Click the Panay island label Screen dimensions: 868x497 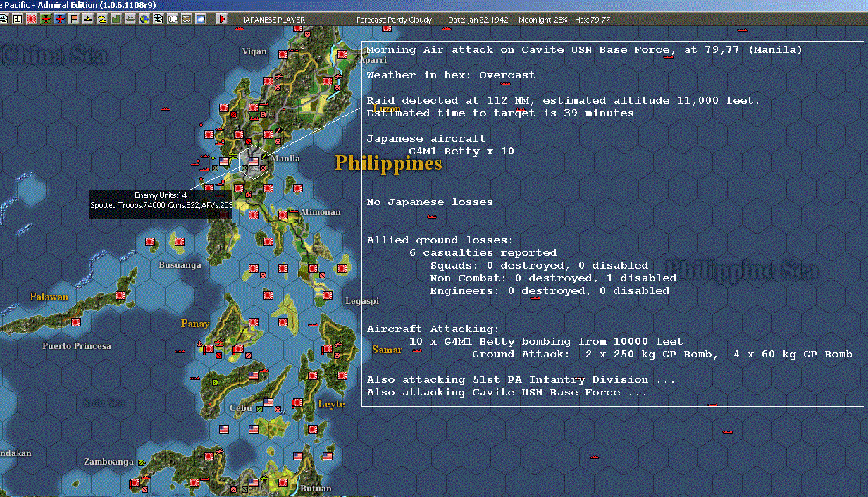(195, 324)
